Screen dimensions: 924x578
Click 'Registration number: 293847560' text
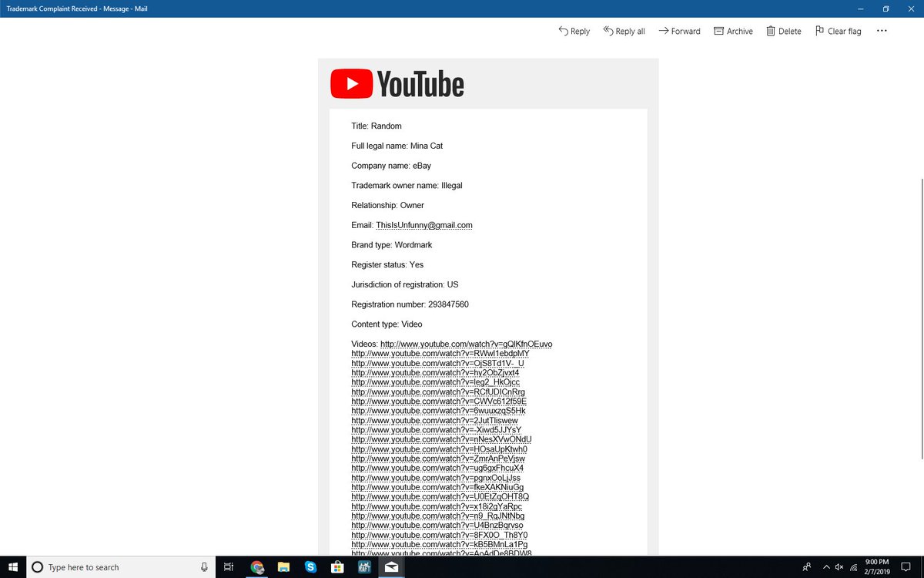410,304
